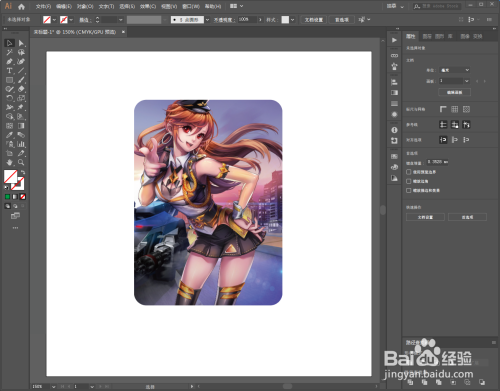Open the 文字(T) menu
This screenshot has width=500, height=391.
106,6
